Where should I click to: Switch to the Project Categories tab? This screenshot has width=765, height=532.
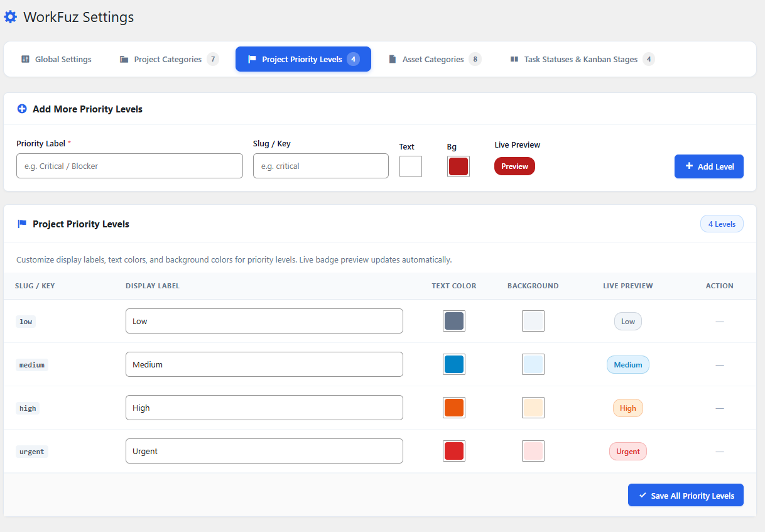[x=169, y=59]
